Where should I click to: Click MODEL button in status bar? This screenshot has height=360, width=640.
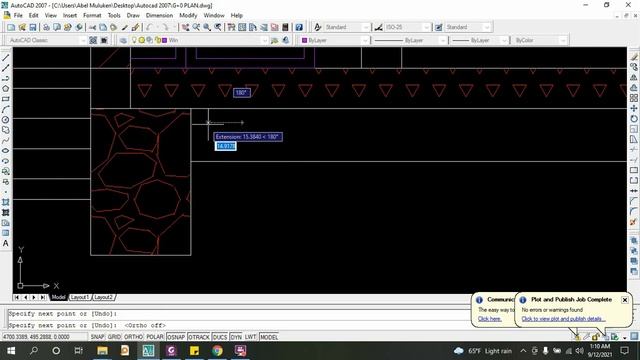269,337
